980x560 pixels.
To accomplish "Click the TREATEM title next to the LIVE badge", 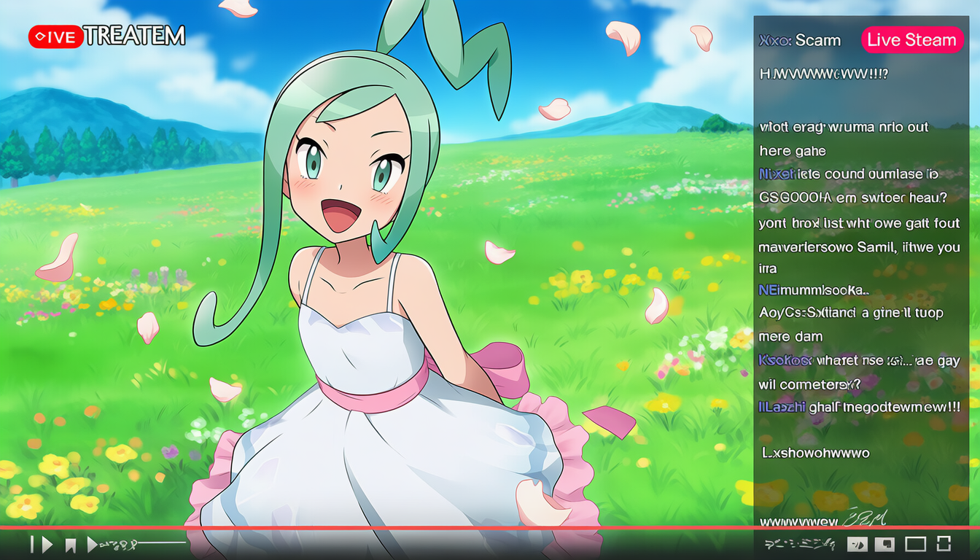I will pyautogui.click(x=134, y=36).
